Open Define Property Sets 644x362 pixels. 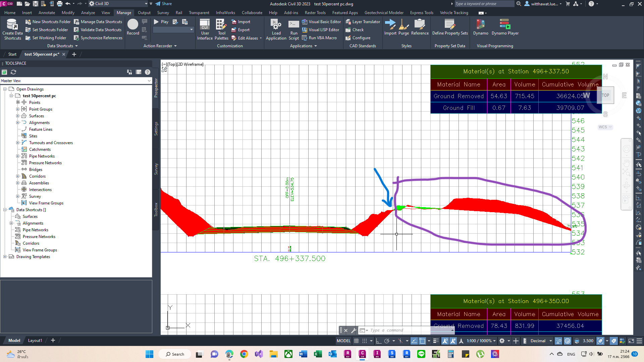click(x=450, y=27)
